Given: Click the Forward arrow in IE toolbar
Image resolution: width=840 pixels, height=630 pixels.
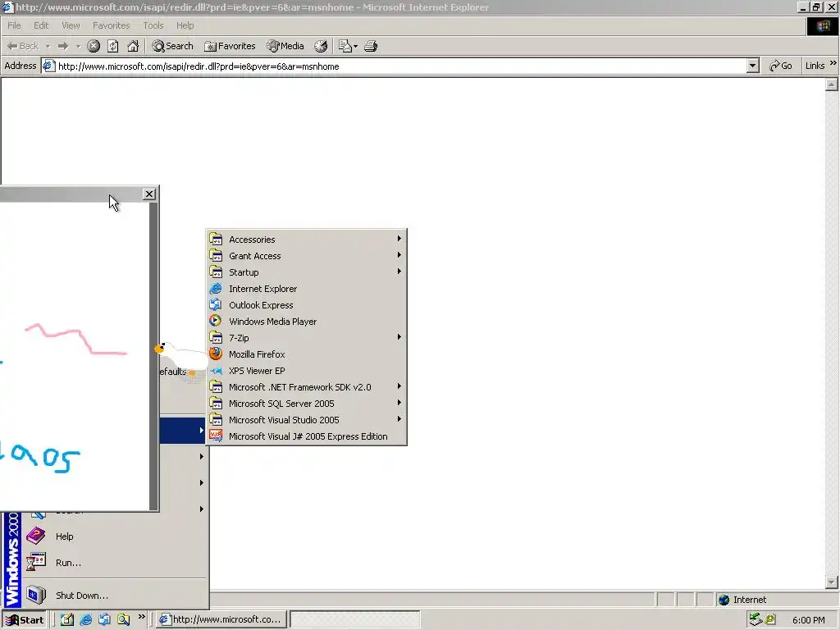Looking at the screenshot, I should [63, 46].
